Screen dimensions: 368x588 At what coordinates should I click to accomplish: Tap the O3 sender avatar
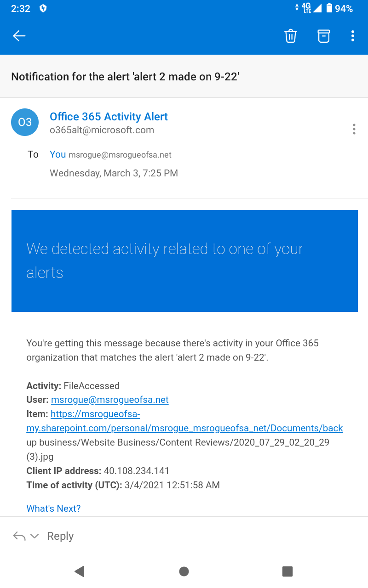point(25,122)
